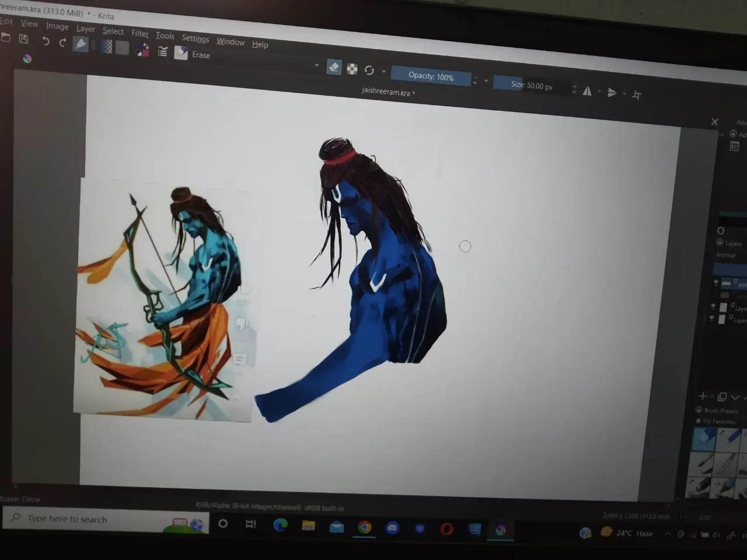Viewport: 747px width, 560px height.
Task: Toggle the wrap-around mode icon
Action: pyautogui.click(x=637, y=95)
